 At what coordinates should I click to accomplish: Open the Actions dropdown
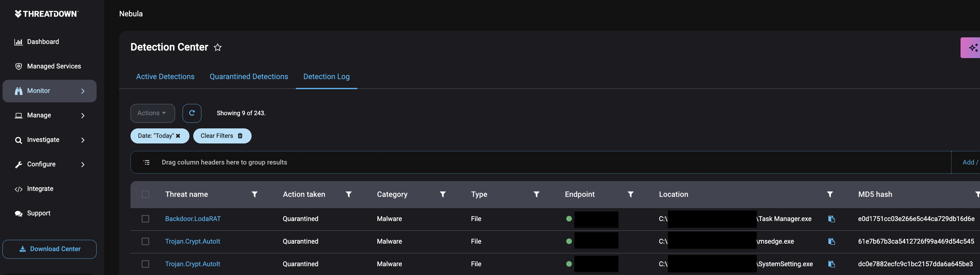click(152, 113)
